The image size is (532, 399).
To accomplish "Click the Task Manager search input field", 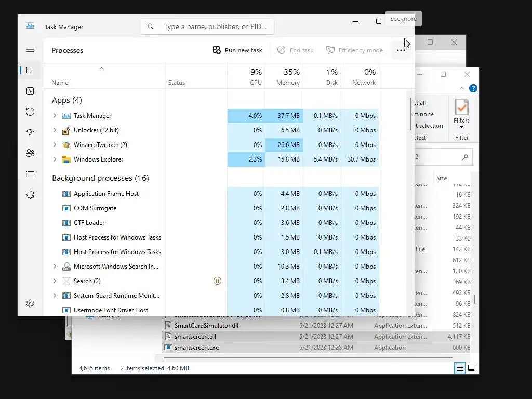I will (x=207, y=26).
